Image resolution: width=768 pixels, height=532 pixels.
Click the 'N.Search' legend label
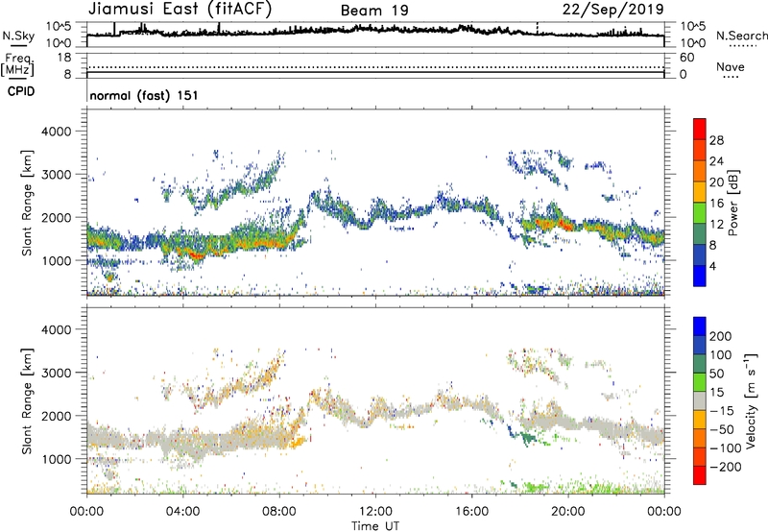[x=741, y=36]
